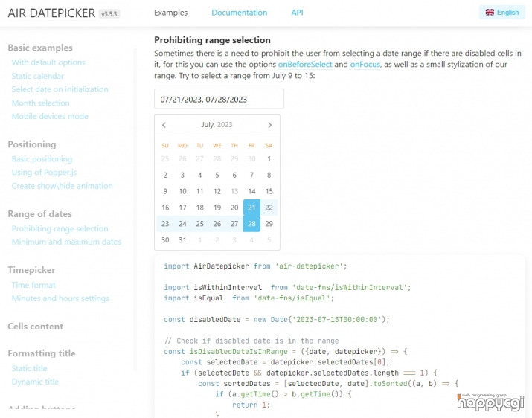Open the Documentation page
The width and height of the screenshot is (532, 418).
point(239,13)
